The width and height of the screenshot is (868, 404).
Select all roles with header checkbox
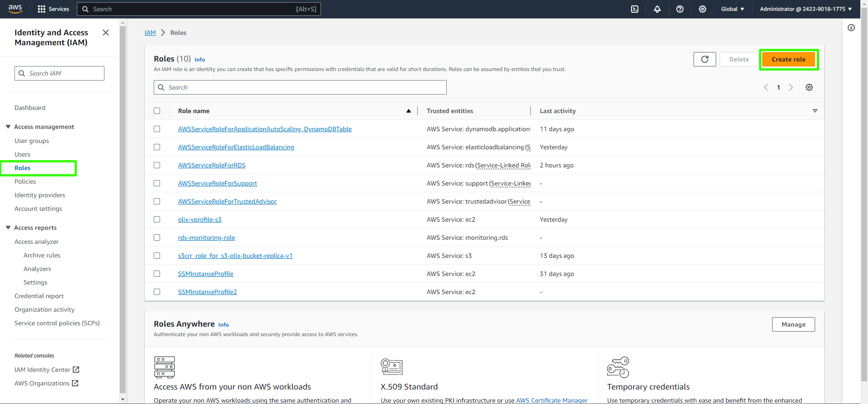pyautogui.click(x=157, y=111)
